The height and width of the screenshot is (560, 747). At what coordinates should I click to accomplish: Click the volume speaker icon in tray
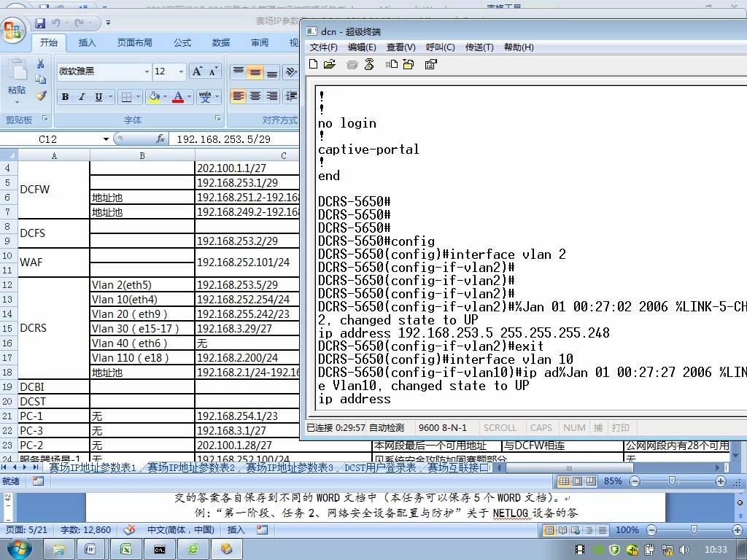click(x=684, y=550)
